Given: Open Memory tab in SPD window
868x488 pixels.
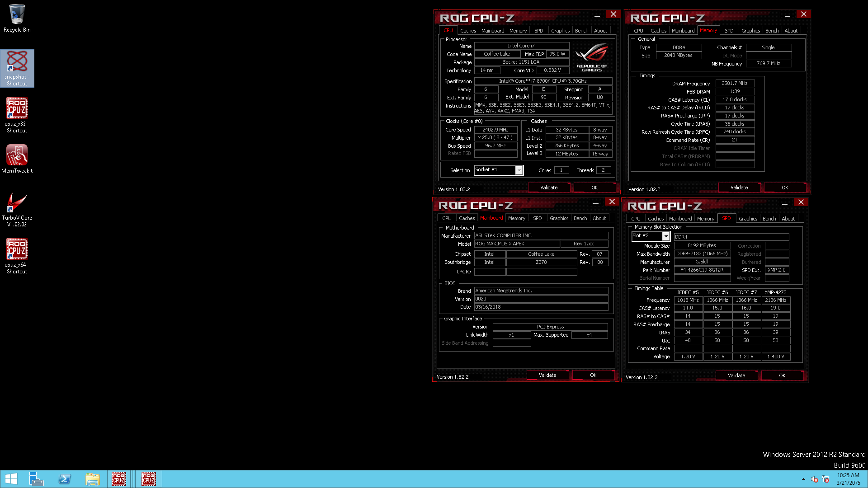Looking at the screenshot, I should point(706,219).
